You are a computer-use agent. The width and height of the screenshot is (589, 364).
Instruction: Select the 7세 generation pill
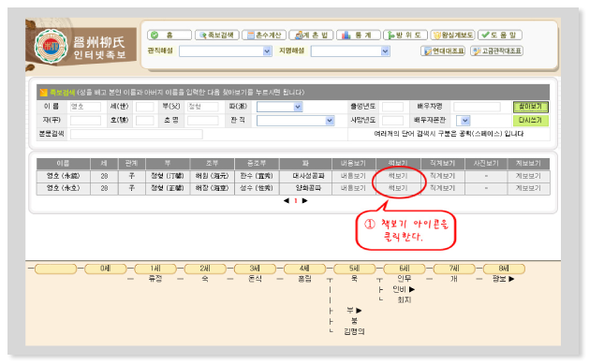pyautogui.click(x=454, y=269)
